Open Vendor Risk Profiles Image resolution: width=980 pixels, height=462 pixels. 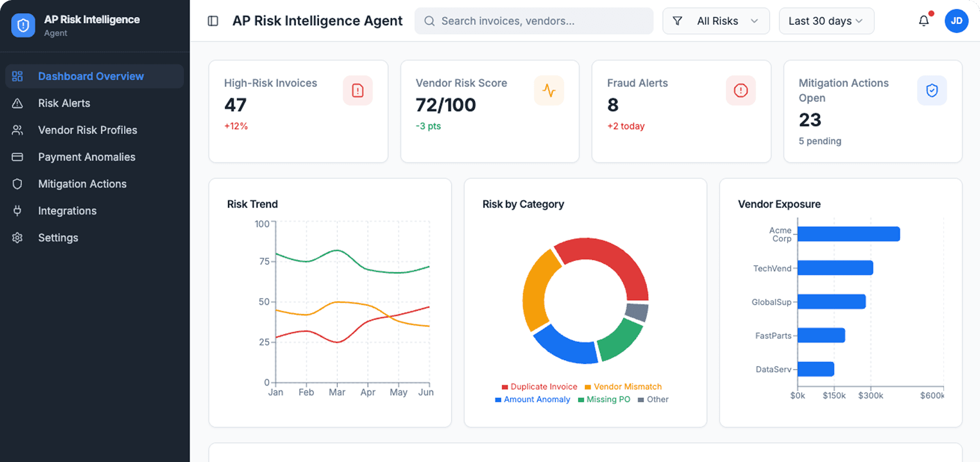pyautogui.click(x=94, y=130)
